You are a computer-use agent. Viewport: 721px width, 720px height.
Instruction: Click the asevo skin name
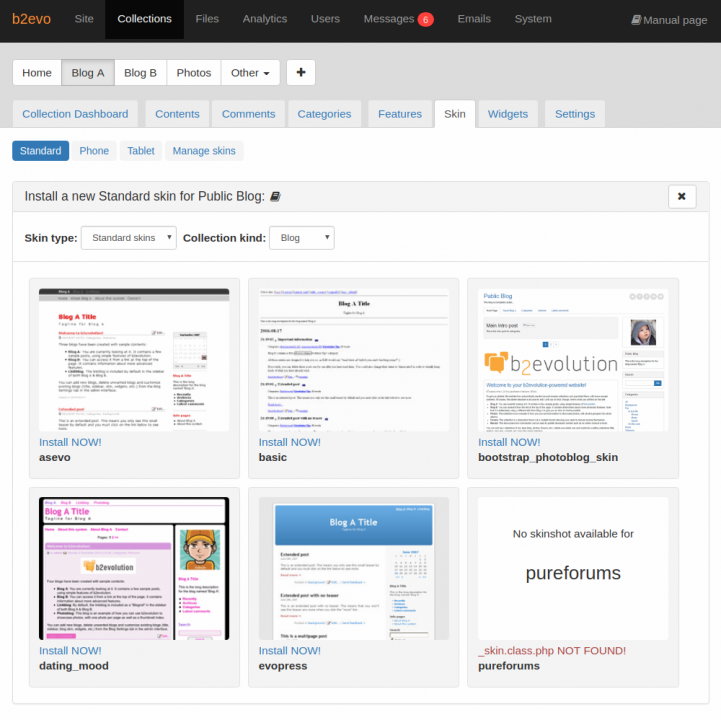[55, 457]
